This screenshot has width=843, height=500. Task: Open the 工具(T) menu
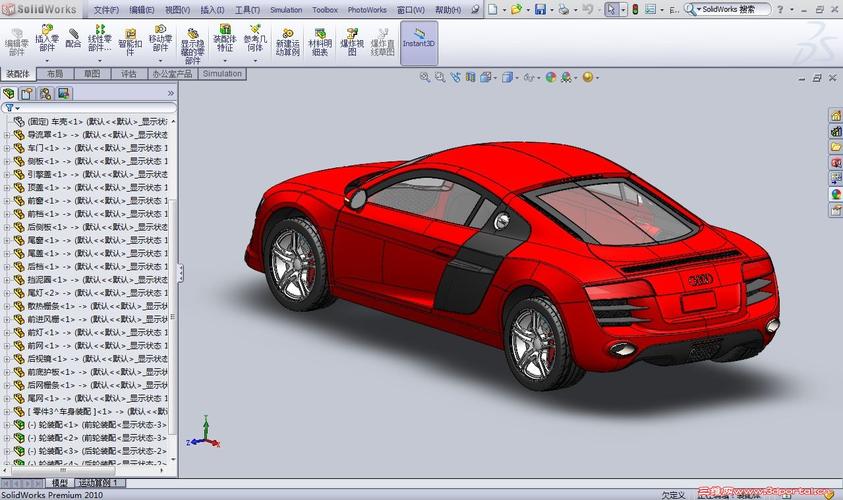tap(247, 9)
